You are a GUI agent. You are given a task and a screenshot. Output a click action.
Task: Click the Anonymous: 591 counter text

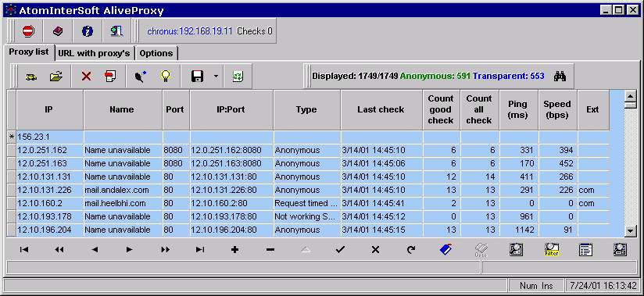click(x=435, y=76)
